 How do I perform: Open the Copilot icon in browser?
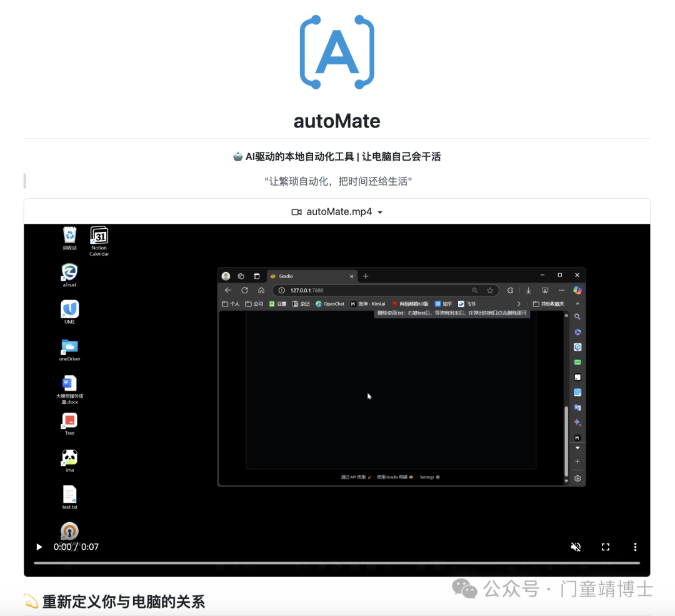click(577, 290)
